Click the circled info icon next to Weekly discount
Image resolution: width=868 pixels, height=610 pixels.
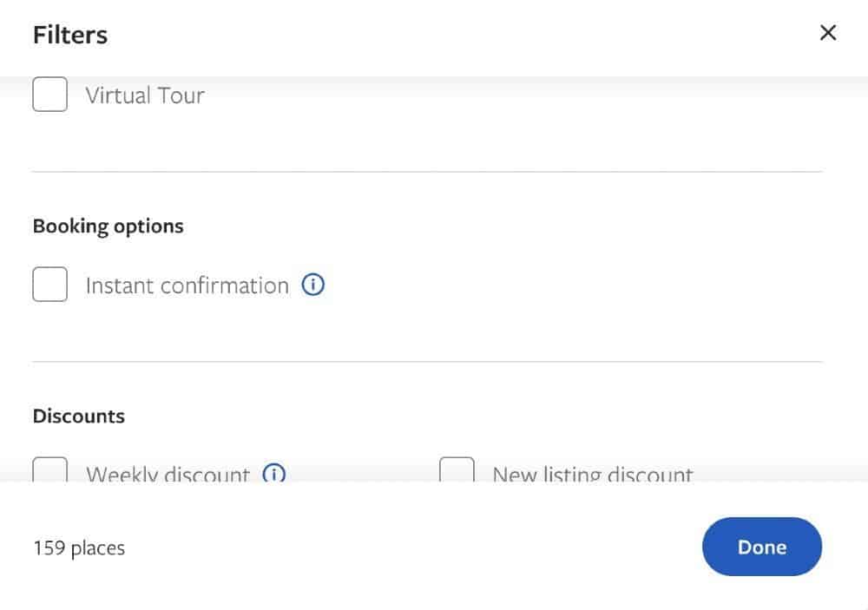coord(274,475)
